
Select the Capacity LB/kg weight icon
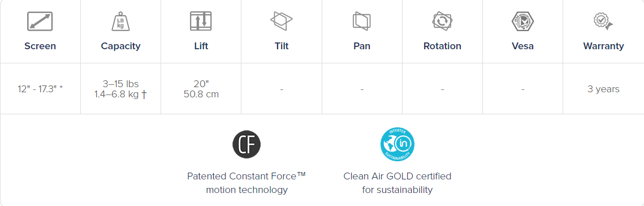(120, 21)
